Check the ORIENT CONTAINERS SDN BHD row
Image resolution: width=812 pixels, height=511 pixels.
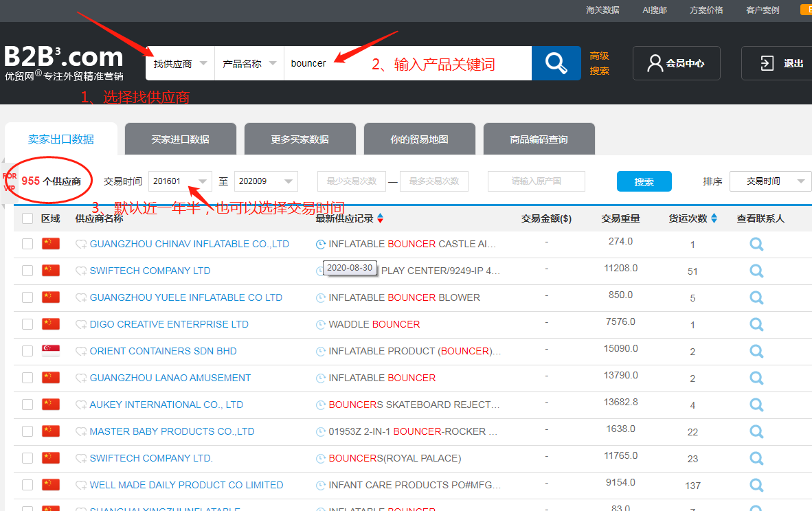(27, 352)
